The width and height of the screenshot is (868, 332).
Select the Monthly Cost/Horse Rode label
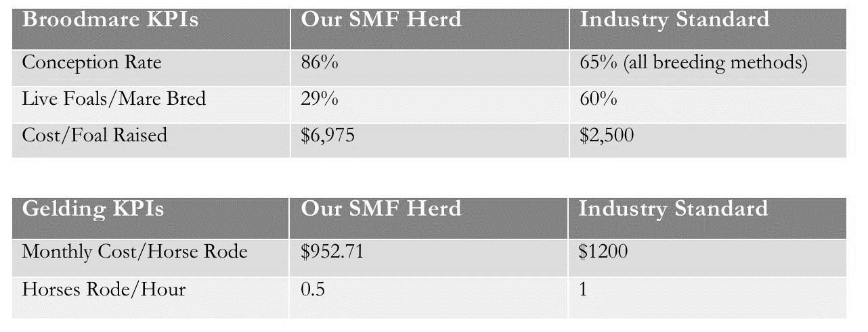135,252
